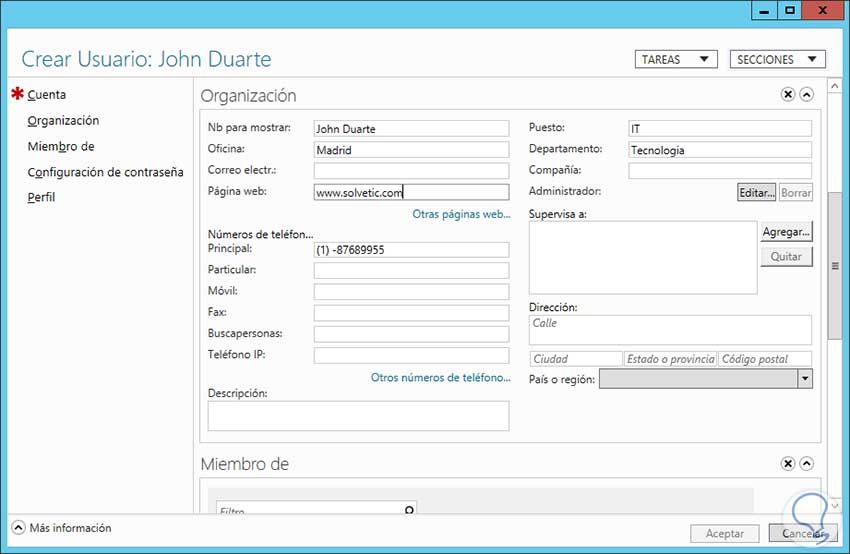Click the Filtro search box in Miembro de

(x=317, y=508)
